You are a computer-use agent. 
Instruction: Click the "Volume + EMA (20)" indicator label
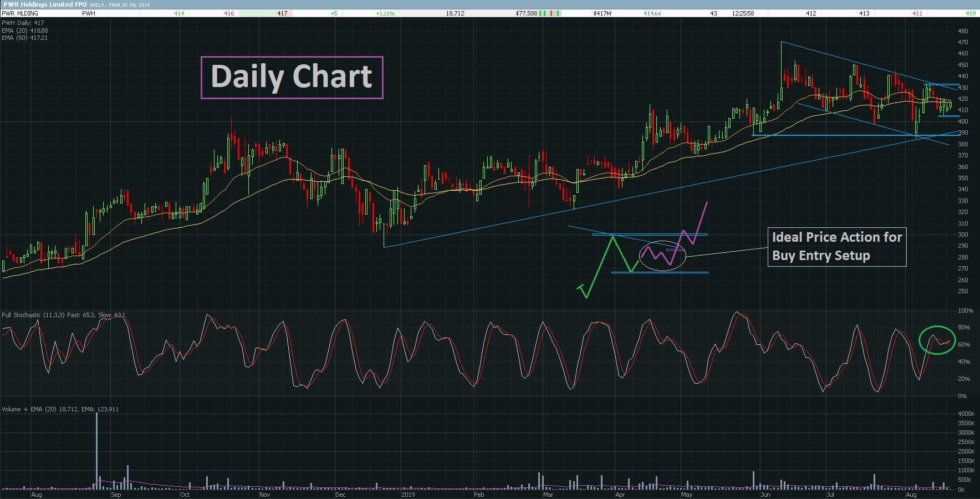29,409
